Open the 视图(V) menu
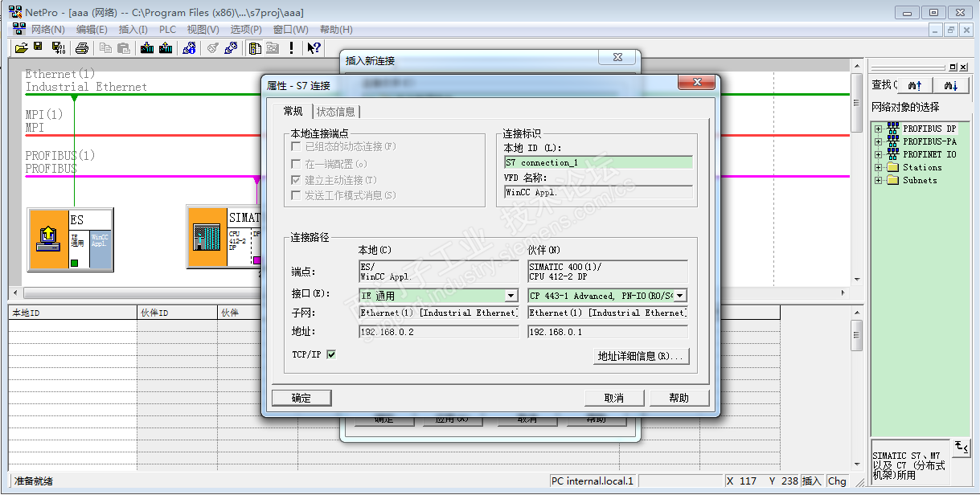980x495 pixels. 203,29
